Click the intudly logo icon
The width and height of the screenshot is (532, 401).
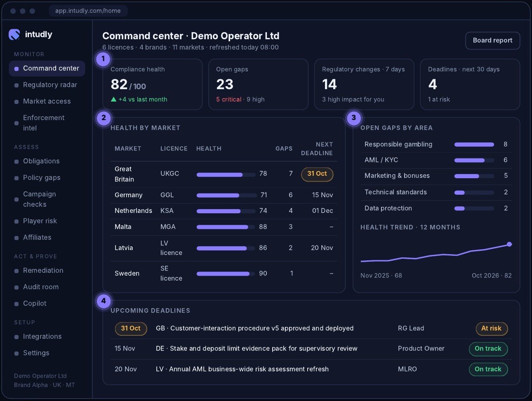pos(14,35)
